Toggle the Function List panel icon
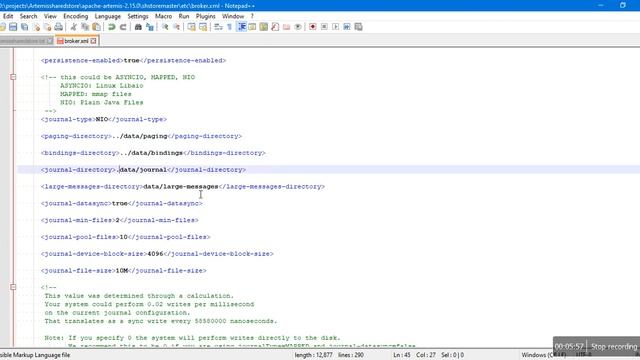The image size is (640, 360). 275,27
